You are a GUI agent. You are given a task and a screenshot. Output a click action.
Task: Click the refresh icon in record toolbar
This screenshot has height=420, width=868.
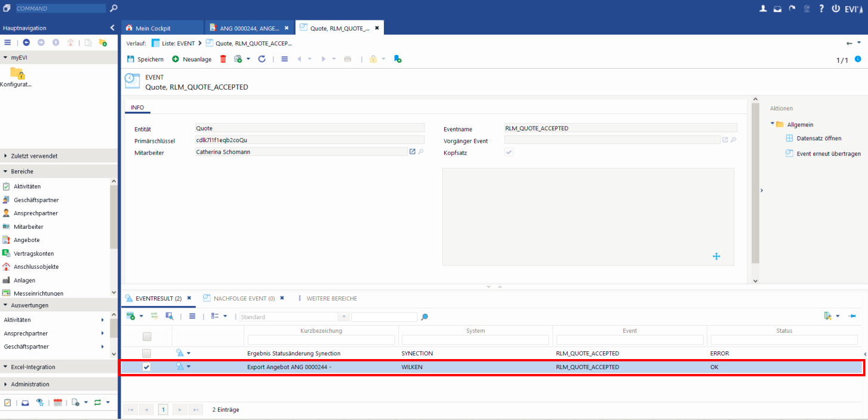[261, 59]
